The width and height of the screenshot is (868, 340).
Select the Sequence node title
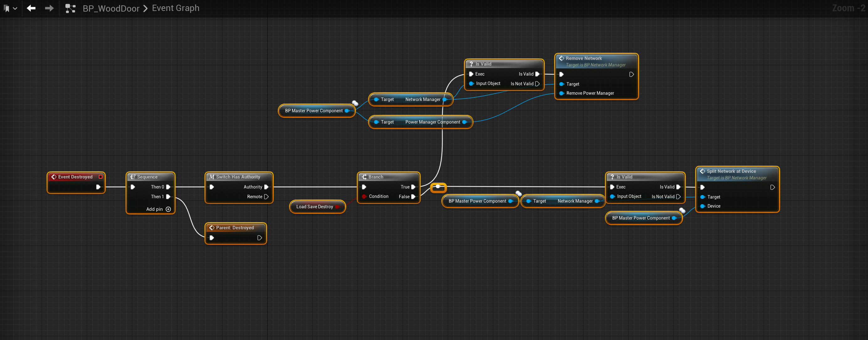[x=147, y=177]
